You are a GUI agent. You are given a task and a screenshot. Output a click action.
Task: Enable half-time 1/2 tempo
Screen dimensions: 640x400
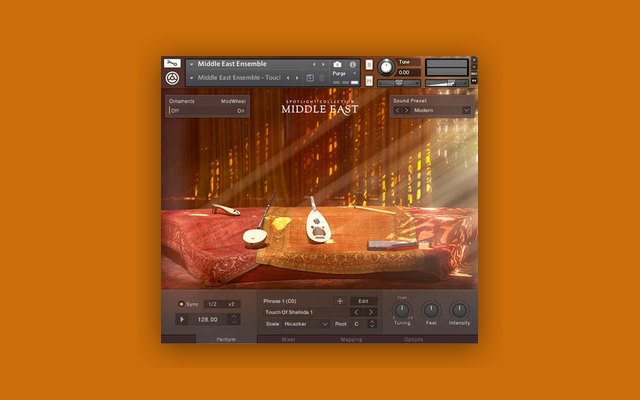212,304
